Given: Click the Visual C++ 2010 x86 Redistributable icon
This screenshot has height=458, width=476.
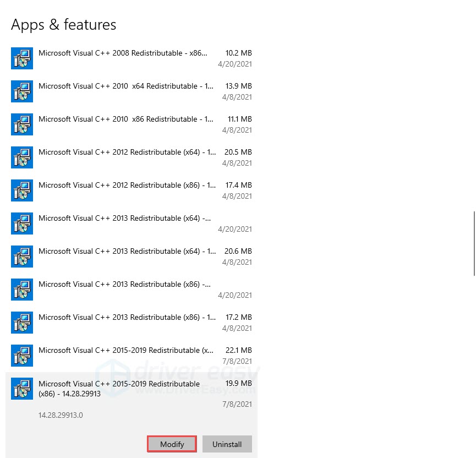Looking at the screenshot, I should 22,124.
